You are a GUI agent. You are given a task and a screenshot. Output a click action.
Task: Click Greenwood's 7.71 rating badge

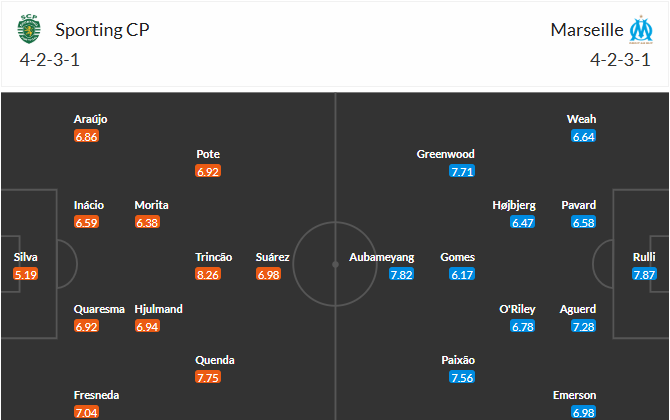(x=462, y=171)
